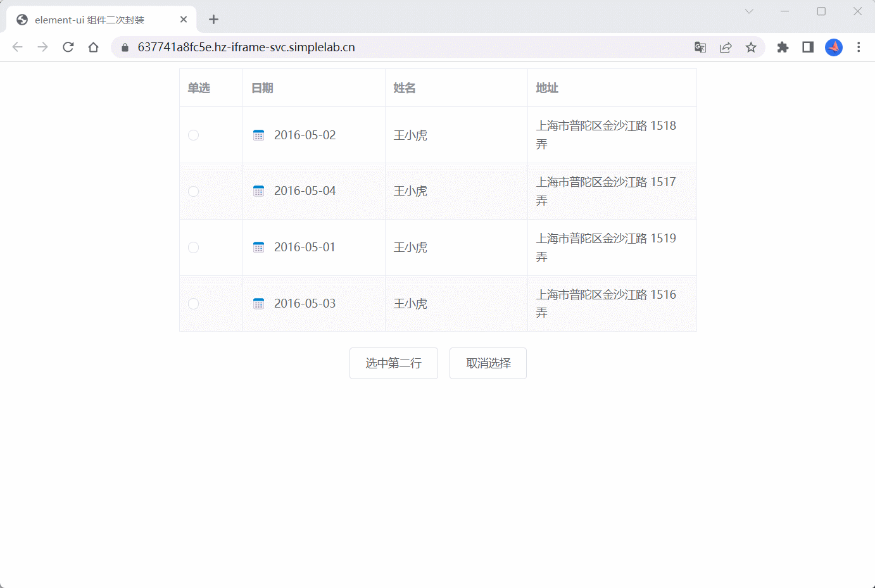
Task: Open a new browser tab
Action: click(213, 20)
